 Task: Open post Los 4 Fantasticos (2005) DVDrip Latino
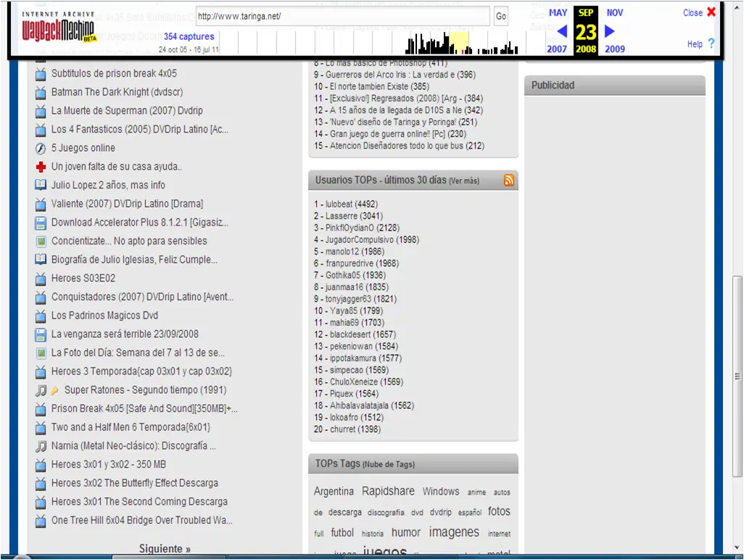(139, 129)
